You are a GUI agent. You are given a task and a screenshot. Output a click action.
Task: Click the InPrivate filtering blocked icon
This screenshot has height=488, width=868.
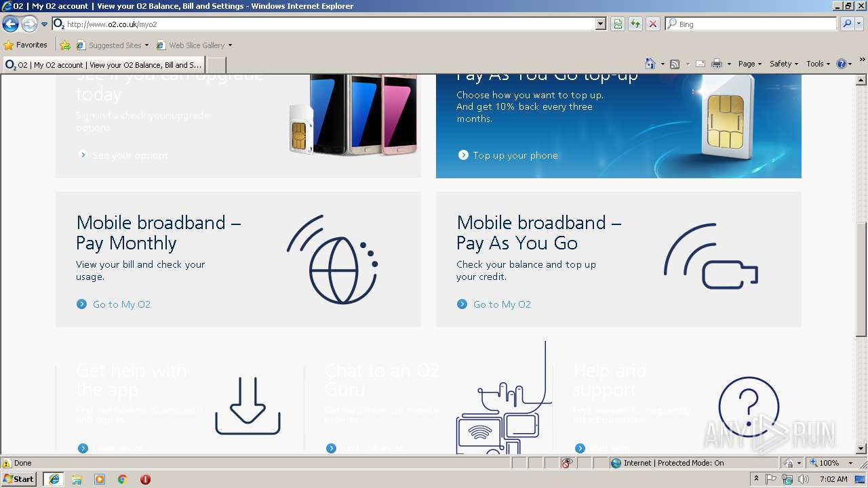[x=567, y=464]
